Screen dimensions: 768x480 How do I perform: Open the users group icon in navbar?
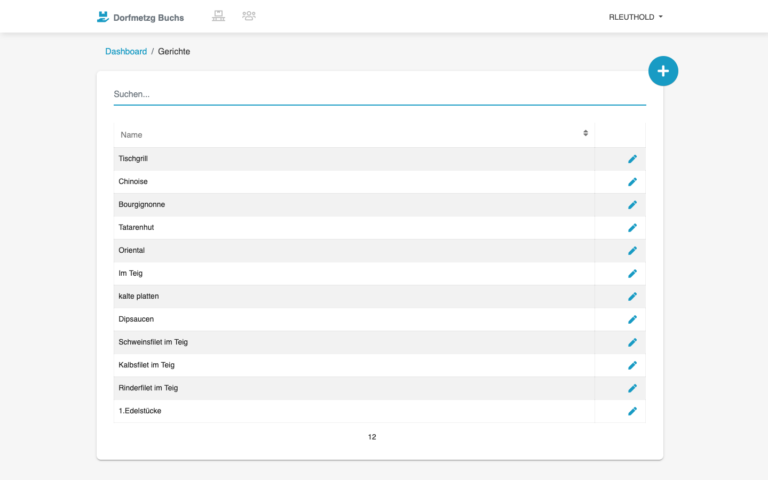coord(249,16)
